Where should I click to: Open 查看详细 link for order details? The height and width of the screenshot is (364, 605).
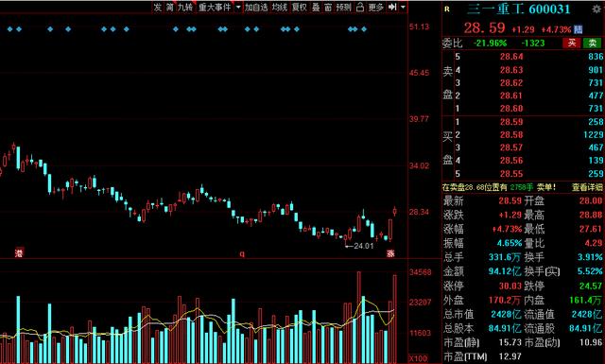tap(587, 187)
